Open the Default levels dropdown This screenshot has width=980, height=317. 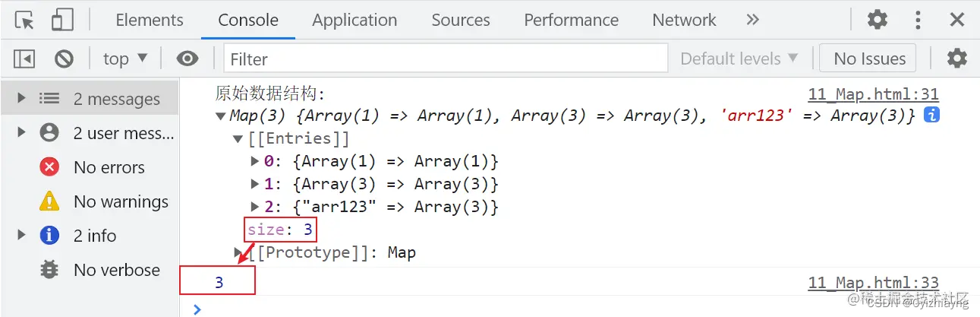tap(739, 59)
